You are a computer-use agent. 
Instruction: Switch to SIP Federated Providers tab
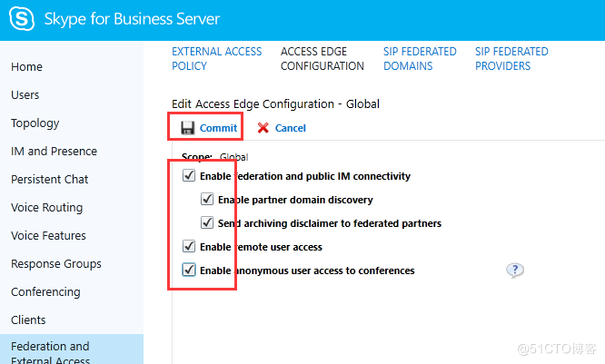511,59
